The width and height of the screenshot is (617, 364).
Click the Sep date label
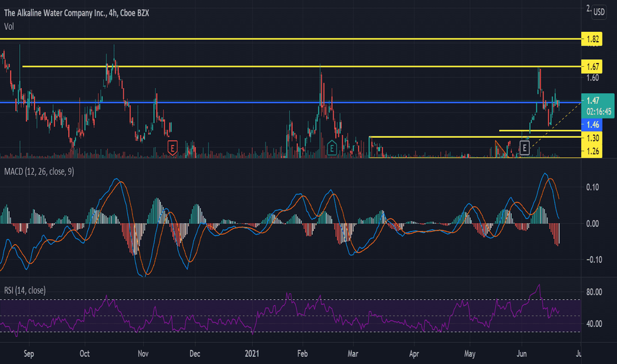pos(28,353)
